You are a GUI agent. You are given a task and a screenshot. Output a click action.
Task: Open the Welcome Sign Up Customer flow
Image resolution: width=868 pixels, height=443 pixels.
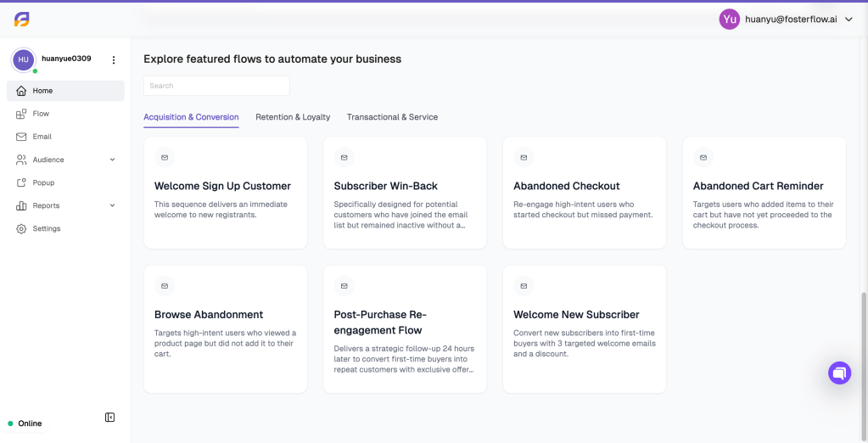[x=226, y=193]
